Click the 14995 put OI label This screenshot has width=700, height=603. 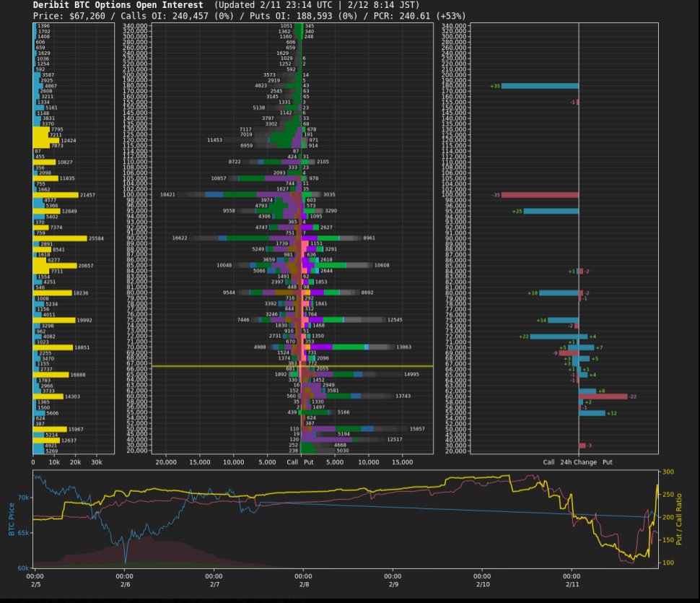pyautogui.click(x=411, y=374)
